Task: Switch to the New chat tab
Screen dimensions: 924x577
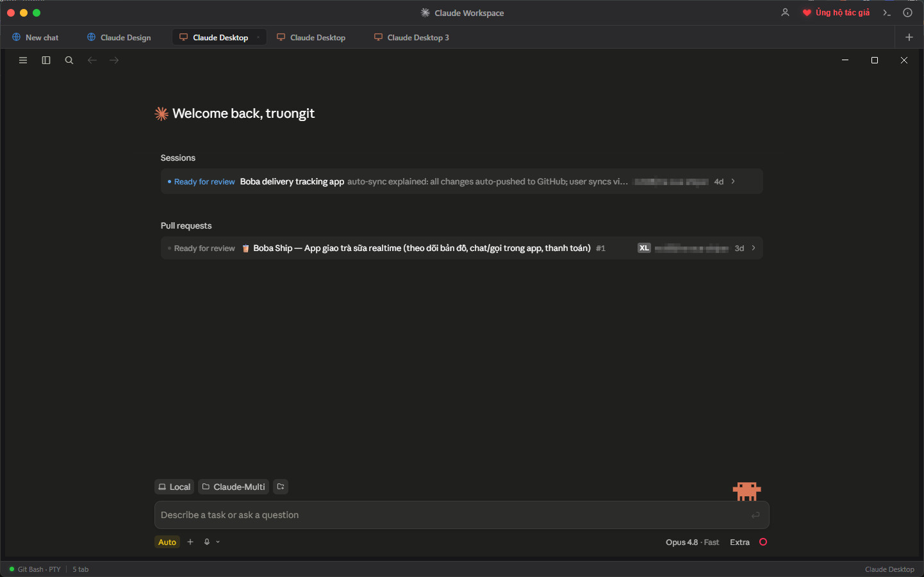Action: (x=36, y=37)
